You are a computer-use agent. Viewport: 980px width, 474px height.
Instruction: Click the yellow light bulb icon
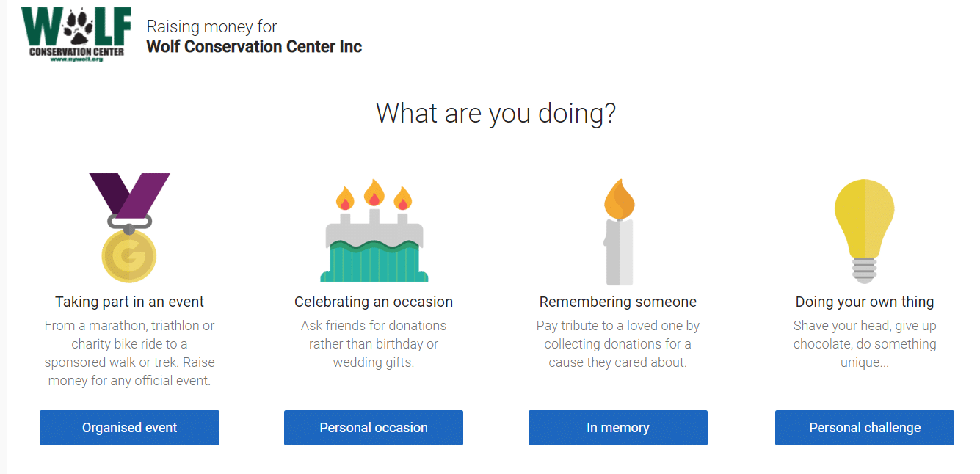865,230
